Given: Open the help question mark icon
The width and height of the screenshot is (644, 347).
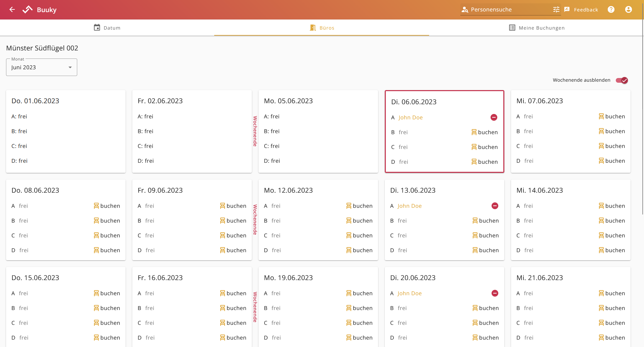Looking at the screenshot, I should point(611,9).
